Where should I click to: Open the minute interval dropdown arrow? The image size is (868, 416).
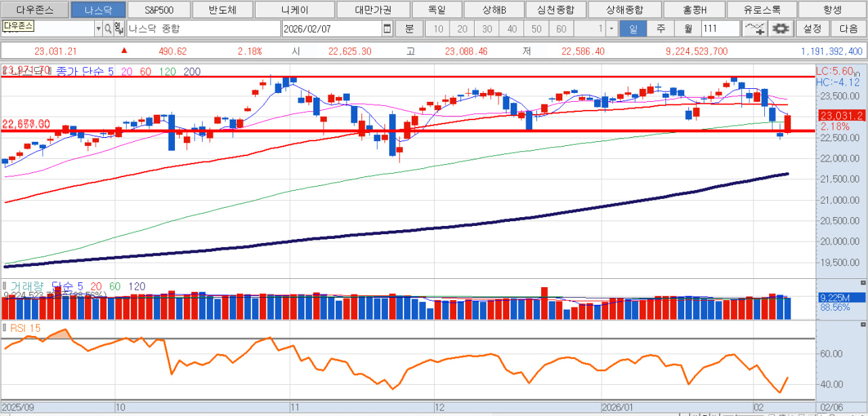pyautogui.click(x=611, y=29)
